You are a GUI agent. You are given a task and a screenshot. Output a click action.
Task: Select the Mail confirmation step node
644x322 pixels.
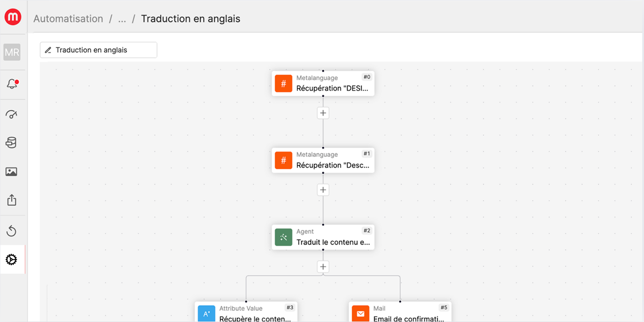[x=400, y=313]
